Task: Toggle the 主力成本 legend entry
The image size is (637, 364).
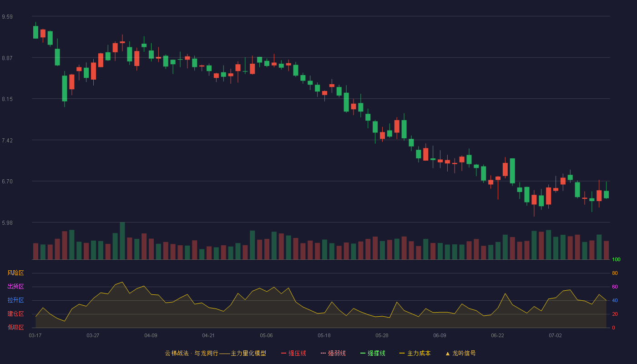Action: click(x=415, y=353)
